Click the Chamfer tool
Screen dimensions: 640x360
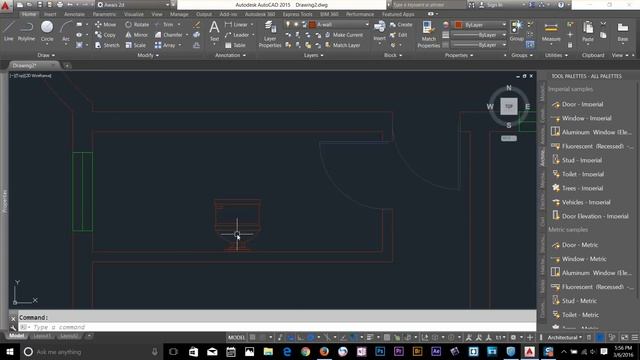click(169, 35)
